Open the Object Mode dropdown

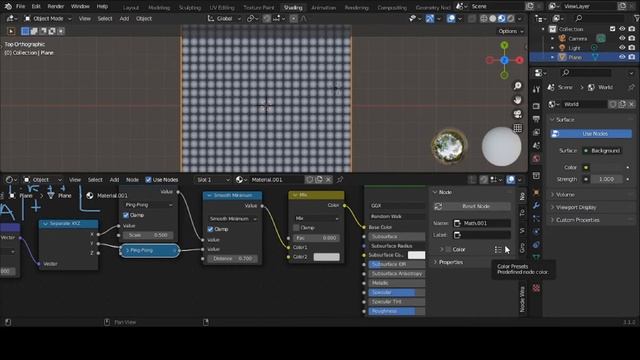click(x=48, y=19)
